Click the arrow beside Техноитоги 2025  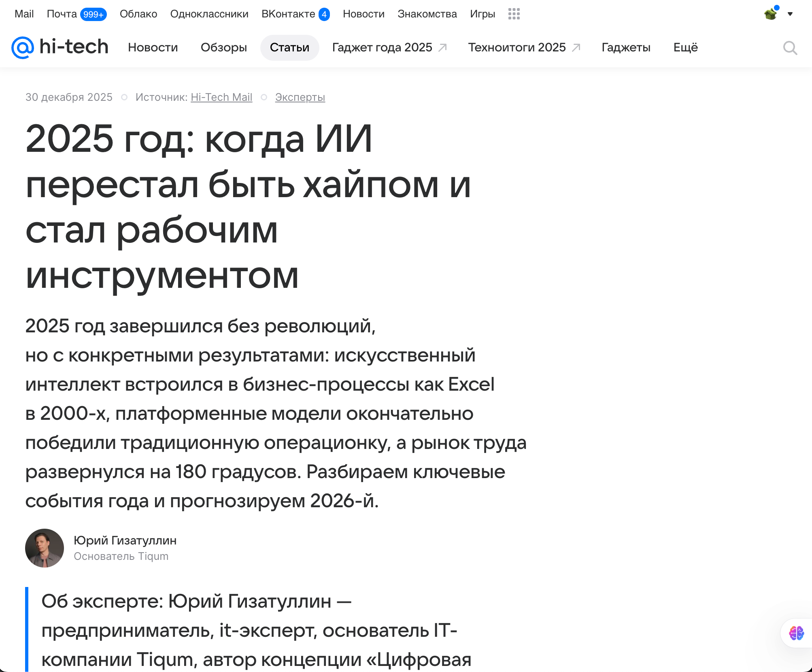576,47
